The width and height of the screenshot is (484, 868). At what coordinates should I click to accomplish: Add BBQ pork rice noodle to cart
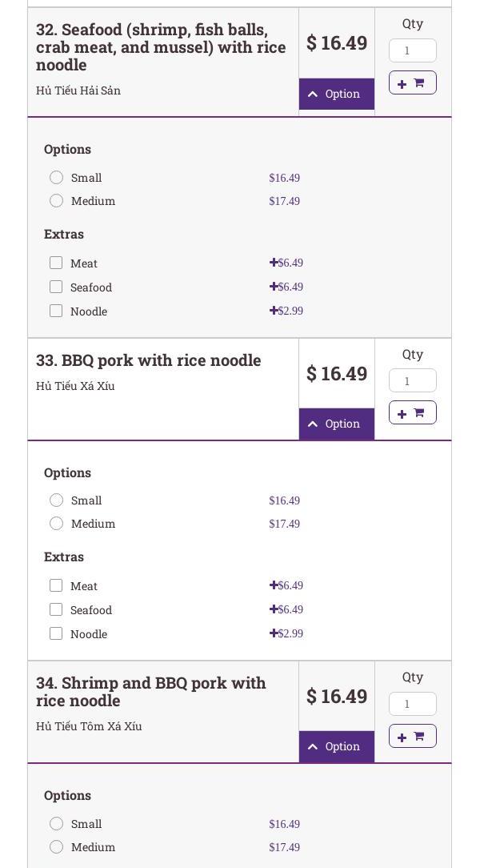point(412,412)
